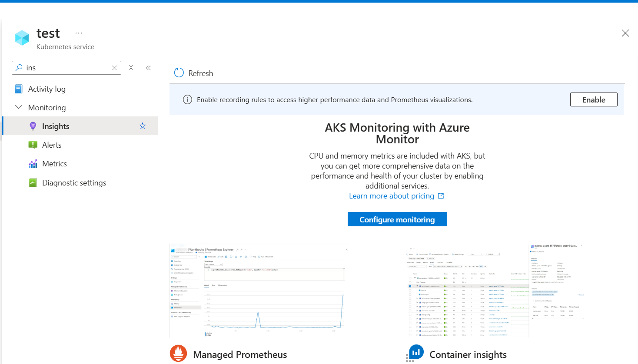Click the Refresh circular arrow icon

coord(179,73)
